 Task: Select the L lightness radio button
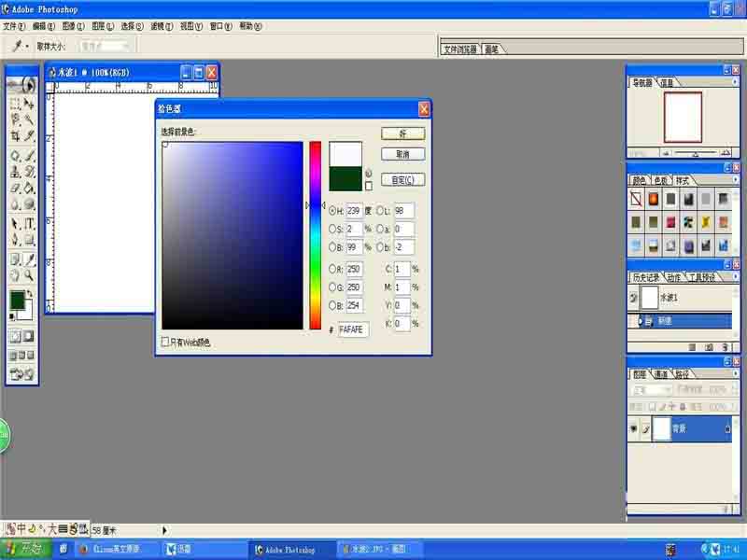pos(380,211)
